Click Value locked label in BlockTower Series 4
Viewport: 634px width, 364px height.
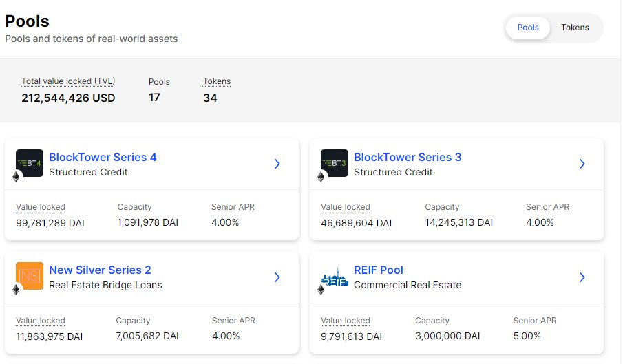tap(41, 207)
